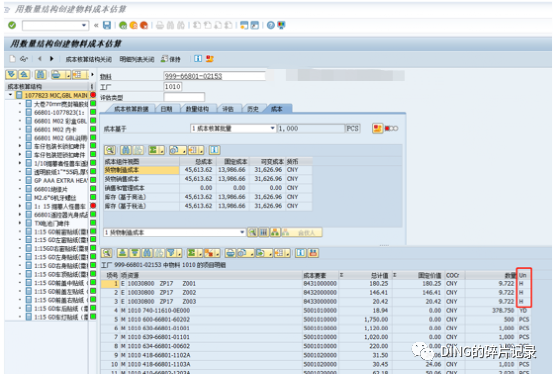Select the 成本 tab
Viewport: 554px width, 377px height.
(x=277, y=109)
